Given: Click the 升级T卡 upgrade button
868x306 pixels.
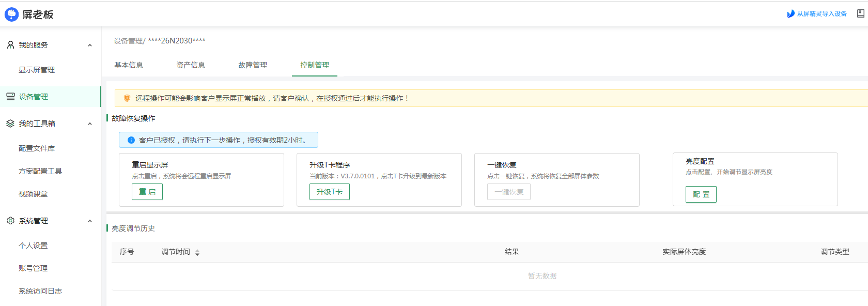Looking at the screenshot, I should click(x=330, y=192).
